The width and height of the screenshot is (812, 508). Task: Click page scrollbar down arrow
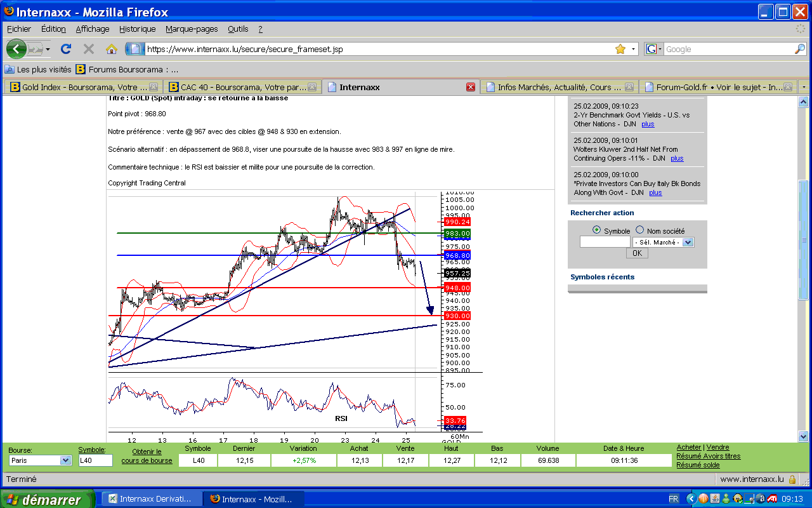[x=803, y=436]
